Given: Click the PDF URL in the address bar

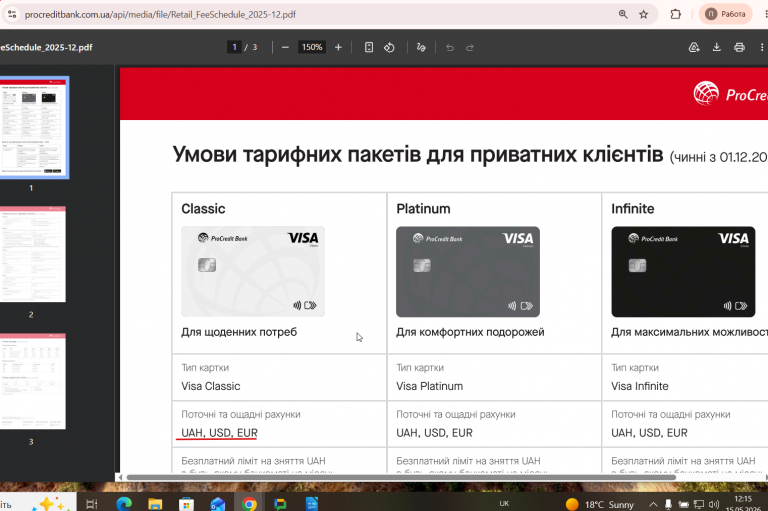Looking at the screenshot, I should [160, 15].
